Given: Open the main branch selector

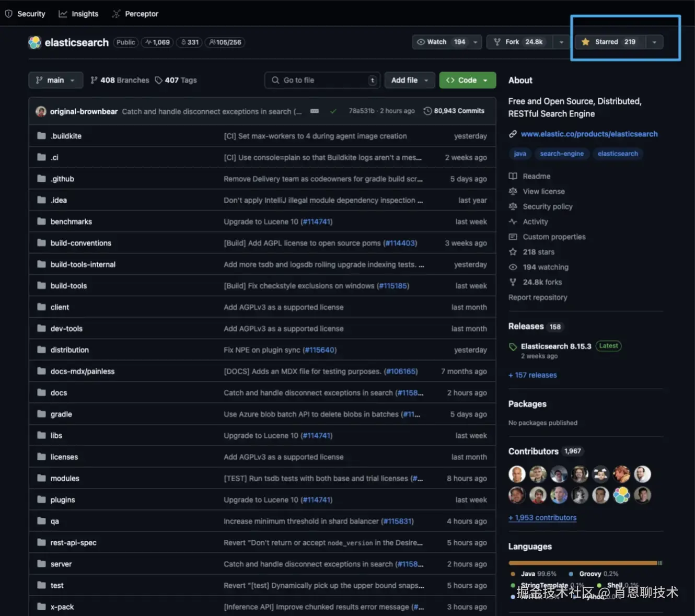Looking at the screenshot, I should (55, 80).
